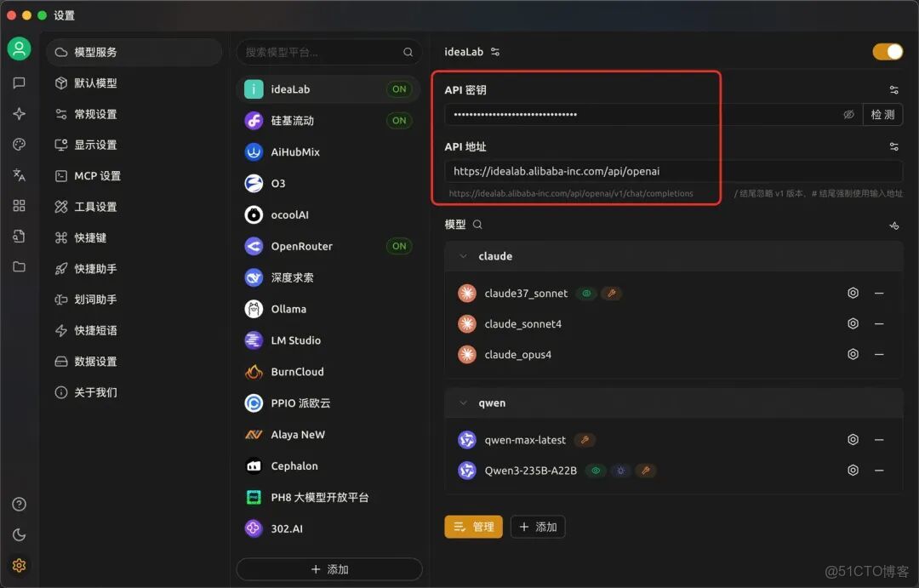This screenshot has height=588, width=919.
Task: Click the 检测 button to test API
Action: [x=882, y=114]
